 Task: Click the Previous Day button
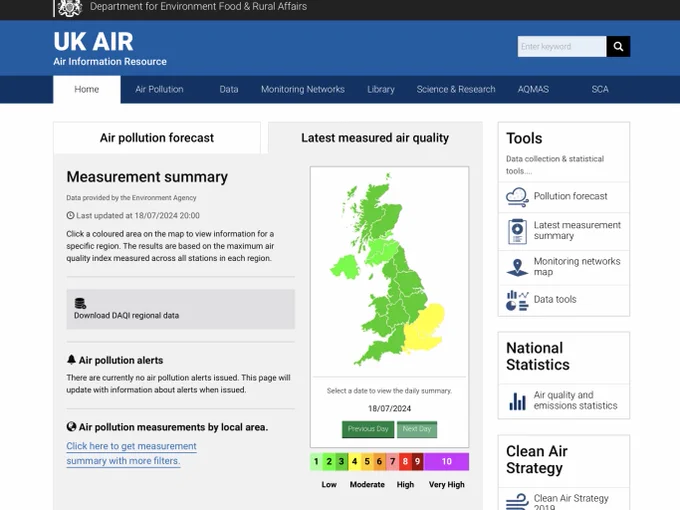click(x=368, y=429)
